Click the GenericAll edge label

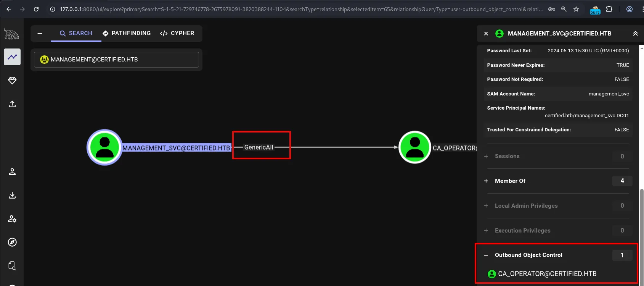pyautogui.click(x=259, y=147)
